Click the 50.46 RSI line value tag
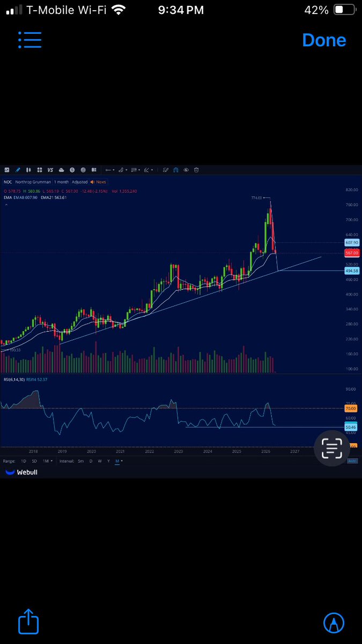 pyautogui.click(x=352, y=427)
